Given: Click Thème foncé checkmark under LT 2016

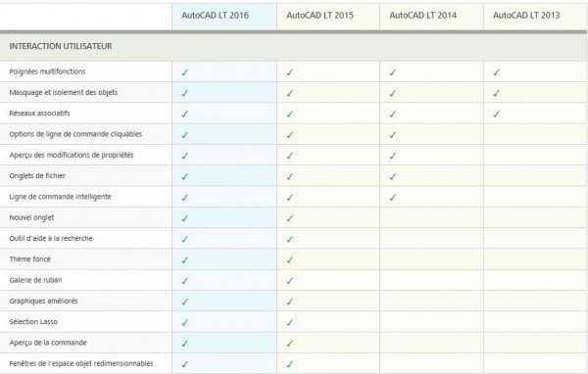Looking at the screenshot, I should pos(184,260).
